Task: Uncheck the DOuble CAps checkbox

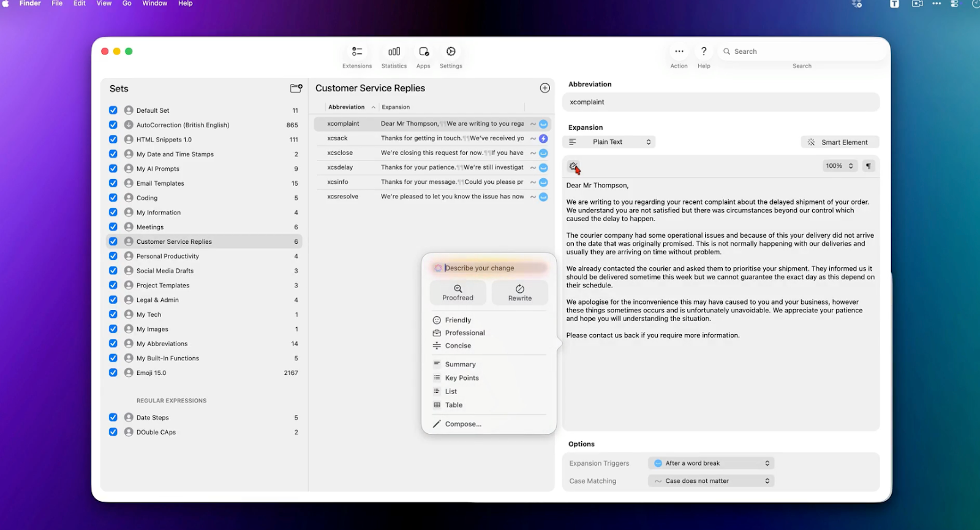Action: point(113,432)
